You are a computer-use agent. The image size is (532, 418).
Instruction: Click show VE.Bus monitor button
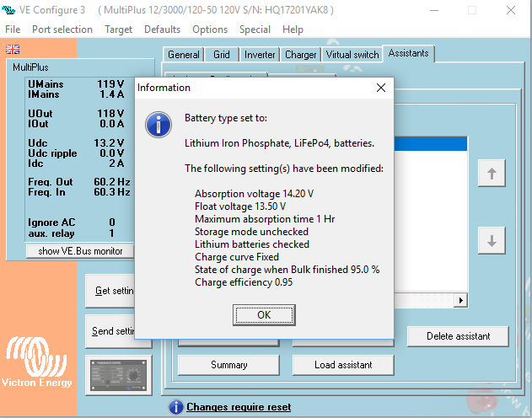tap(80, 251)
